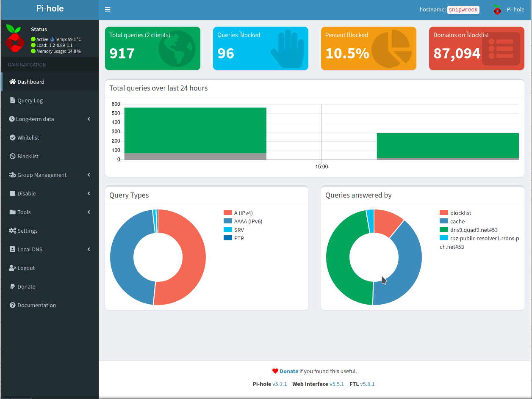The width and height of the screenshot is (532, 399).
Task: Click the Query Log file icon
Action: click(x=12, y=100)
